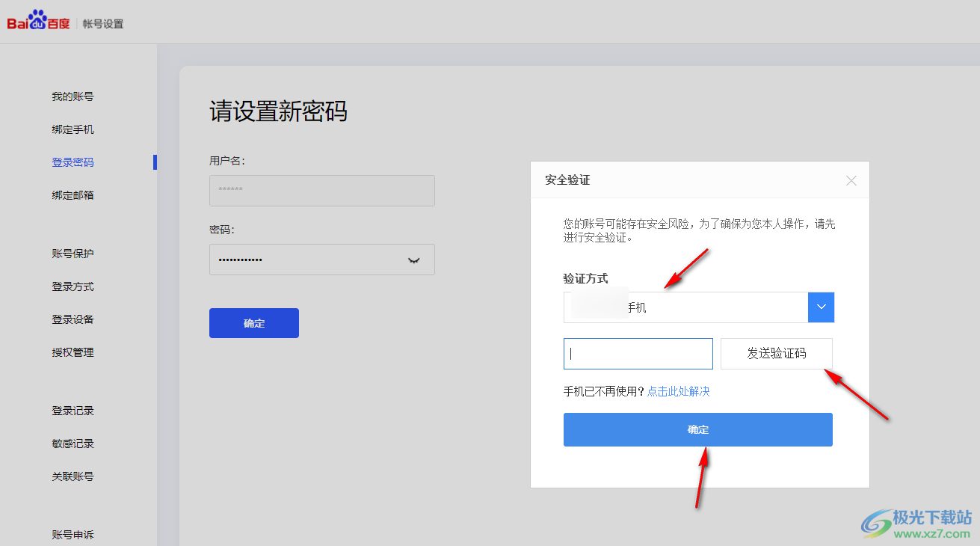Click the 请设置新密码 heading
Image resolution: width=980 pixels, height=546 pixels.
[x=278, y=112]
